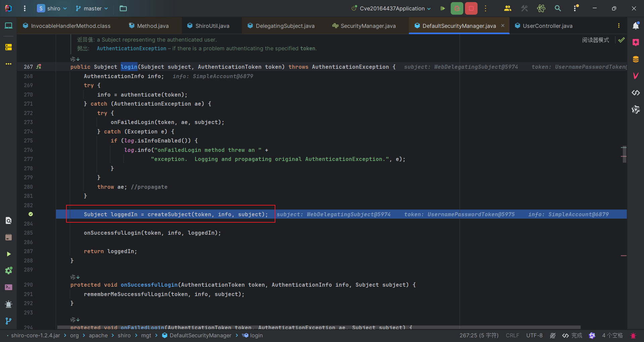Switch to DelegatingSubject.java tab

[x=281, y=26]
